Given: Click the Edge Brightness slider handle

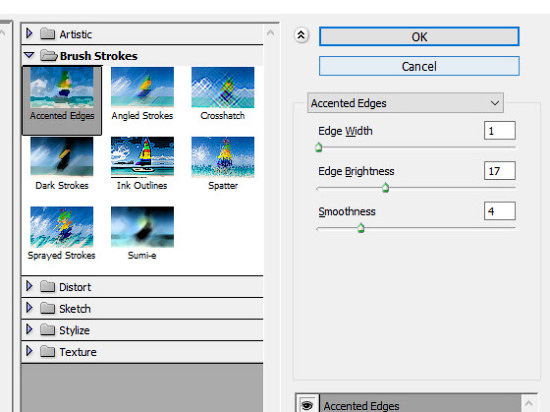Looking at the screenshot, I should click(x=385, y=188).
